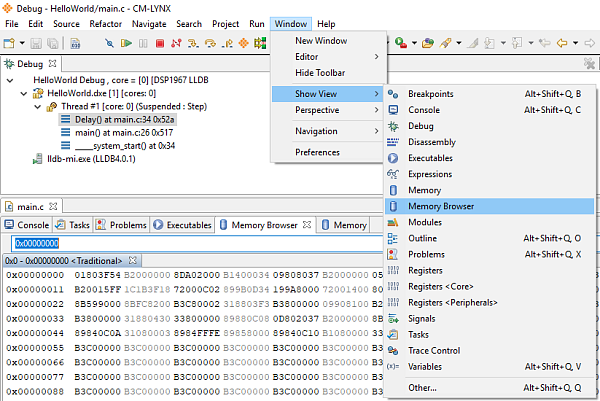This screenshot has width=600, height=401.
Task: Select Memory Browser in Show View
Action: (490, 206)
